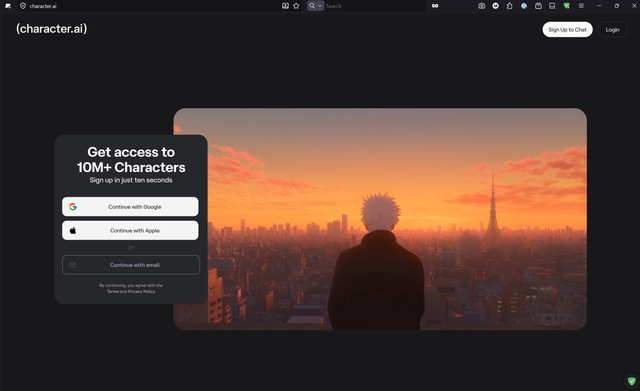
Task: Restore down the browser window
Action: click(x=617, y=6)
